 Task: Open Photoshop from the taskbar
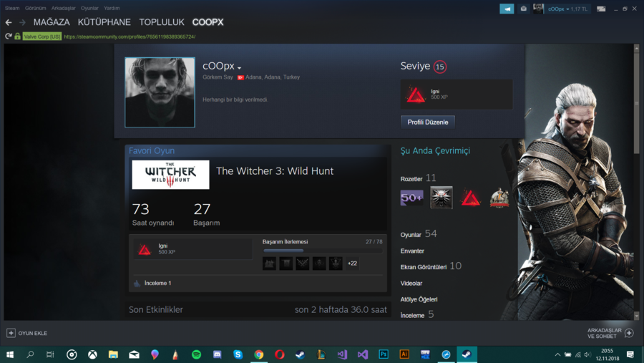click(x=384, y=354)
